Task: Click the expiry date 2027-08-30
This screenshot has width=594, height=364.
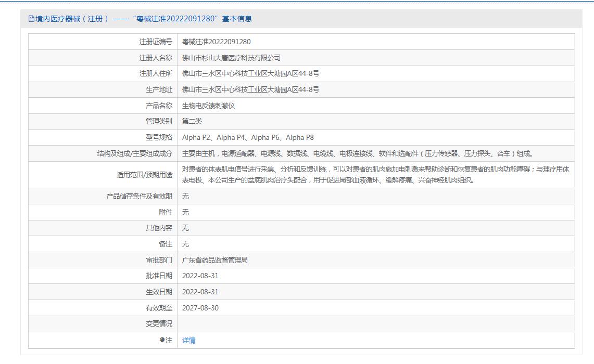Action: 200,308
